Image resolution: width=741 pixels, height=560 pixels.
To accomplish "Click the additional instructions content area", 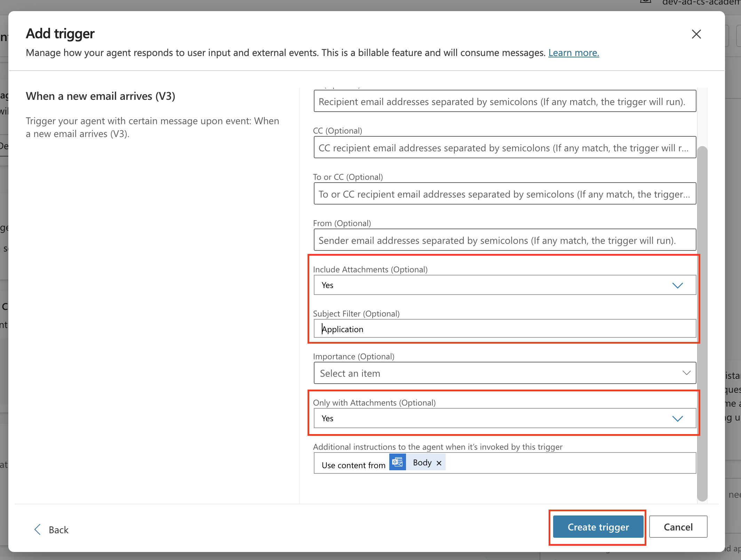I will pyautogui.click(x=557, y=463).
